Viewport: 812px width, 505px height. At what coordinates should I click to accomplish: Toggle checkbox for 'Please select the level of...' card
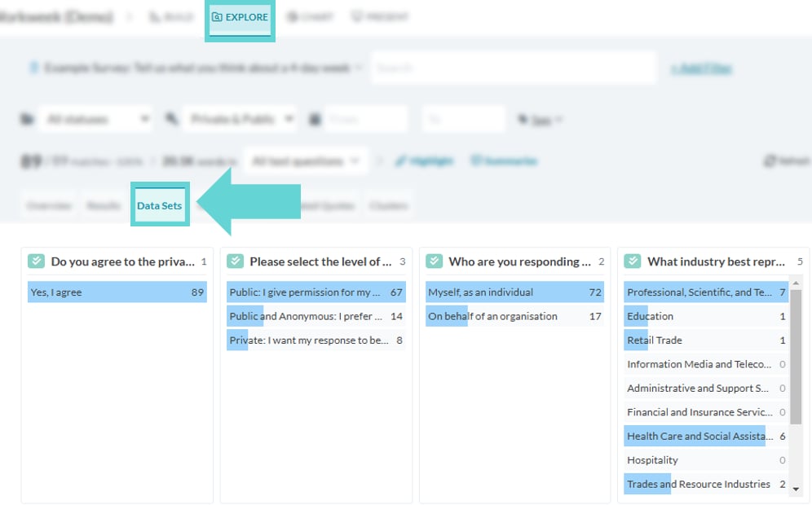pyautogui.click(x=235, y=261)
